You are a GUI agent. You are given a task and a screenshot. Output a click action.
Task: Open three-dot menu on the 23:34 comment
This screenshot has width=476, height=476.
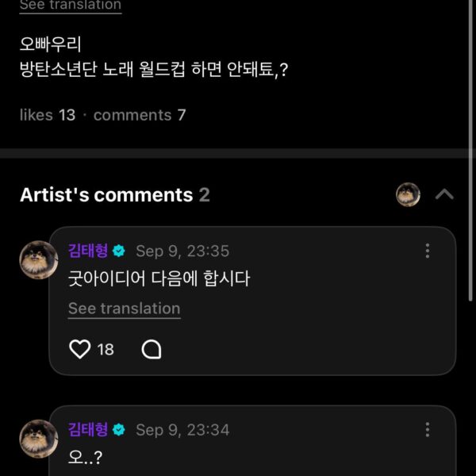click(428, 429)
